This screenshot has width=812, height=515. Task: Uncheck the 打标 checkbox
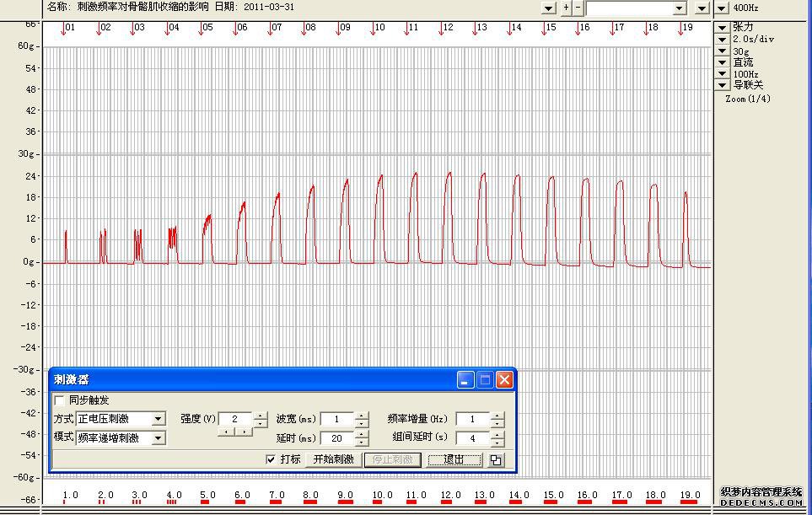pyautogui.click(x=271, y=459)
